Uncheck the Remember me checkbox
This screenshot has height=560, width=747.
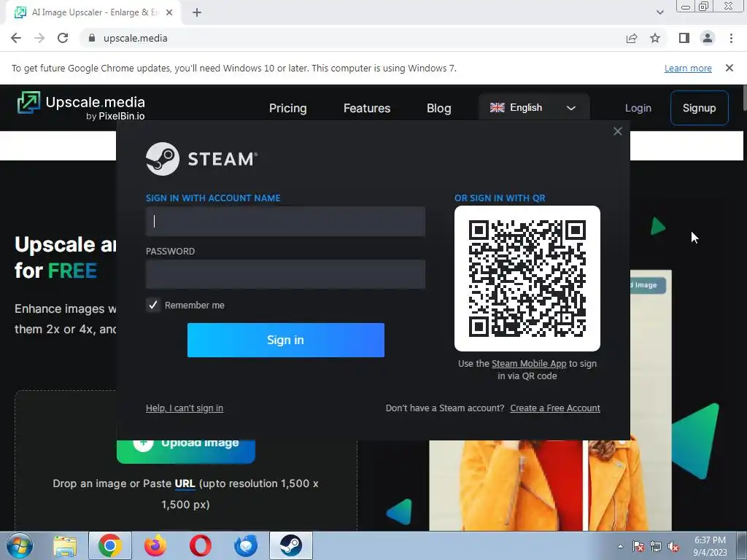153,306
